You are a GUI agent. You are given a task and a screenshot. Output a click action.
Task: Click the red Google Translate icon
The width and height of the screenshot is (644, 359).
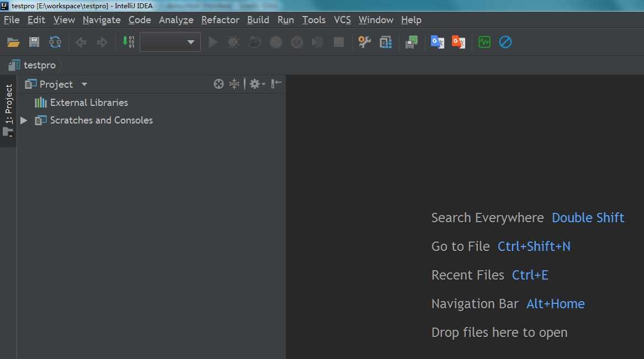pos(459,42)
